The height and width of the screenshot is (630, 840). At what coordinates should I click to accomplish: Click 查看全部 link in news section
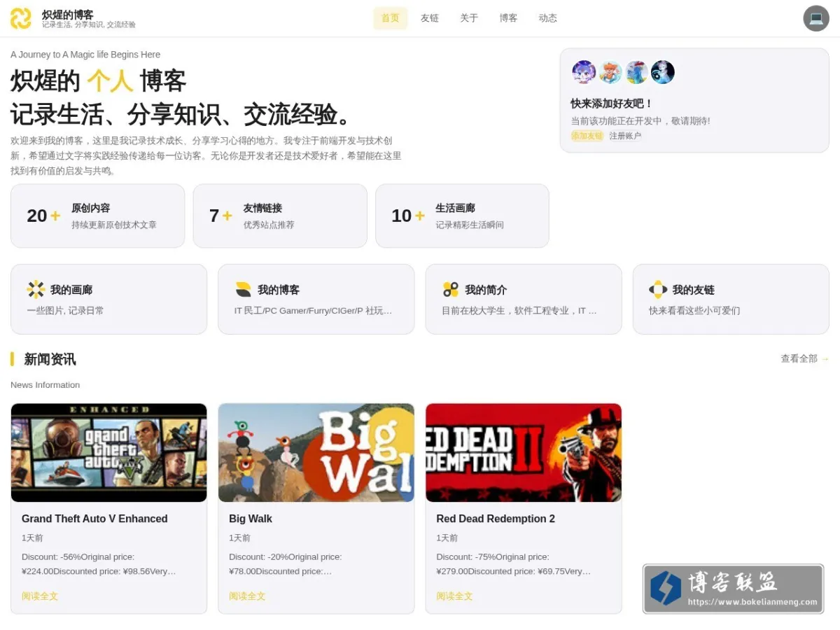pyautogui.click(x=804, y=358)
